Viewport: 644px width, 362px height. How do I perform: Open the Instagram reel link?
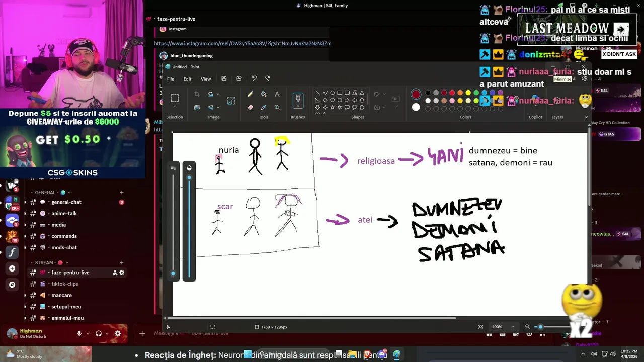click(243, 44)
